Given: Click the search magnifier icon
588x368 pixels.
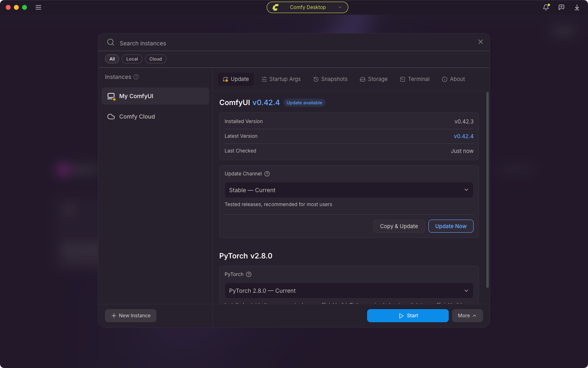Looking at the screenshot, I should tap(111, 43).
